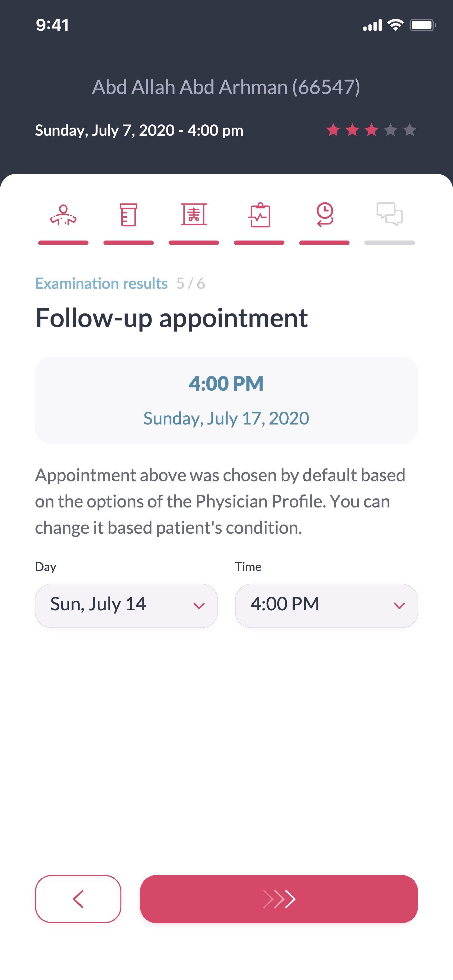This screenshot has width=453, height=980.
Task: Tap the fifth gray rating star
Action: coord(410,130)
